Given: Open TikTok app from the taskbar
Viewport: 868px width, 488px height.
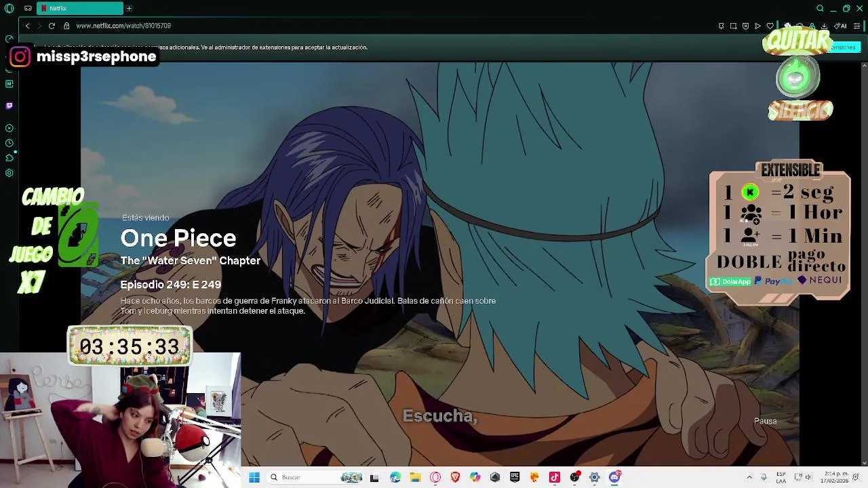Looking at the screenshot, I should point(555,477).
